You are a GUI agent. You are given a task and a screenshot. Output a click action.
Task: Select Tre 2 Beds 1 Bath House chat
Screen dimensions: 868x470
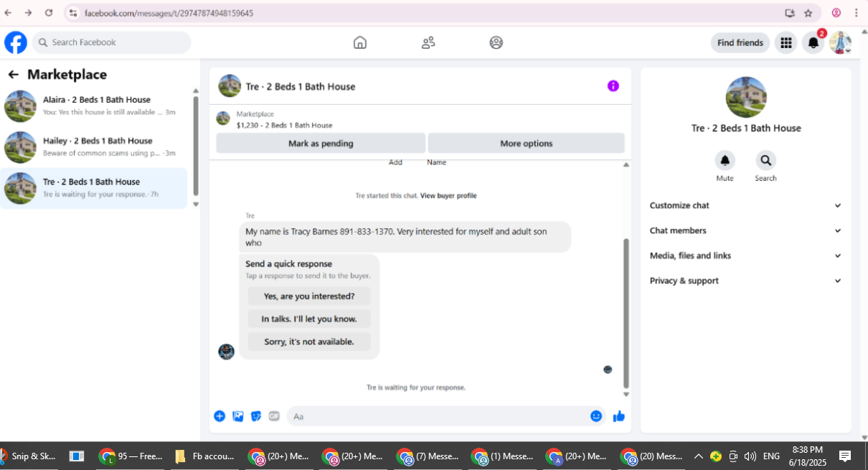click(94, 188)
